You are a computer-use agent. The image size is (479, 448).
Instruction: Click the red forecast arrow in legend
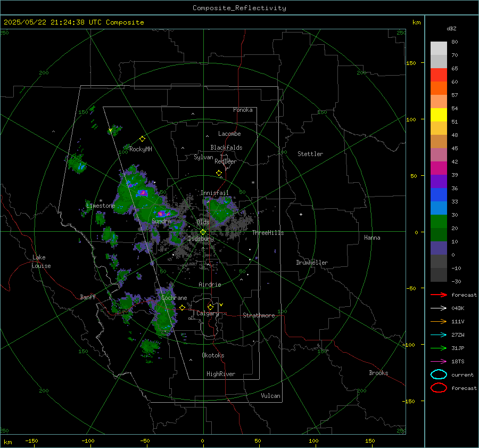pyautogui.click(x=439, y=295)
